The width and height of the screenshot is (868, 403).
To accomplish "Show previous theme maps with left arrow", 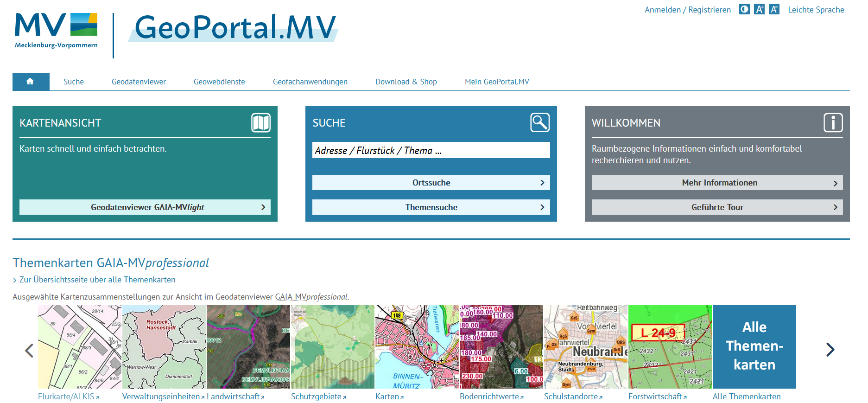I will (29, 350).
